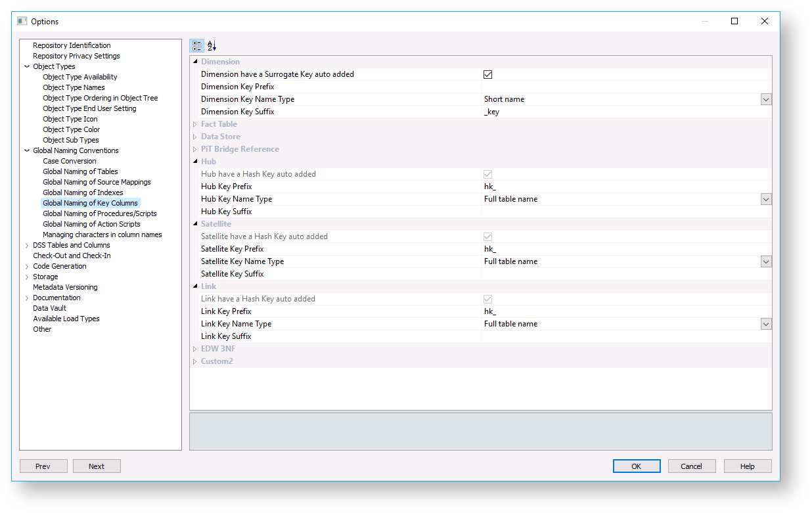Expand DSS Tables and Columns node
The height and width of the screenshot is (513, 812).
pyautogui.click(x=27, y=245)
